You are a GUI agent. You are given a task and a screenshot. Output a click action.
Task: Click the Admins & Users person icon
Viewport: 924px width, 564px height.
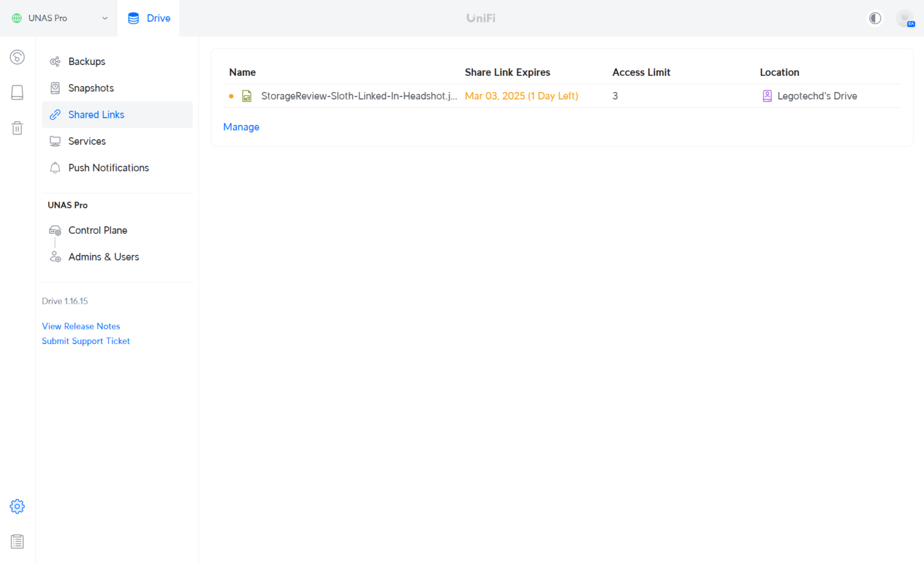pyautogui.click(x=55, y=257)
